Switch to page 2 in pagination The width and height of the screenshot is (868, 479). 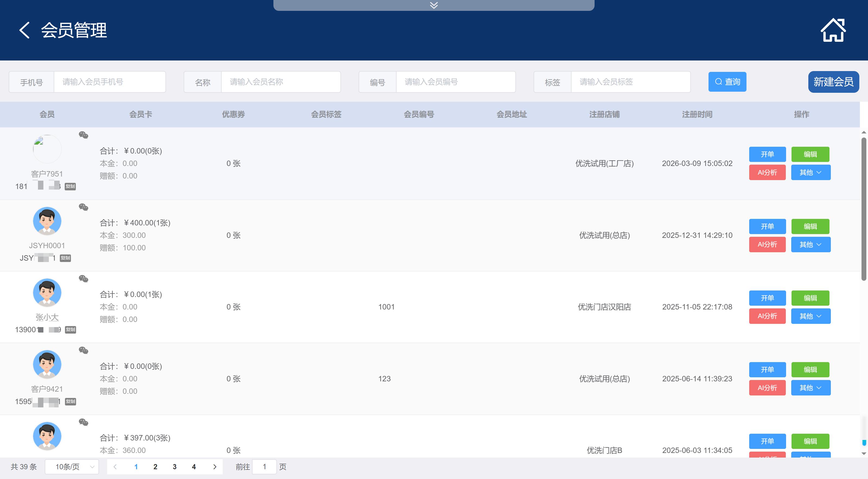155,467
